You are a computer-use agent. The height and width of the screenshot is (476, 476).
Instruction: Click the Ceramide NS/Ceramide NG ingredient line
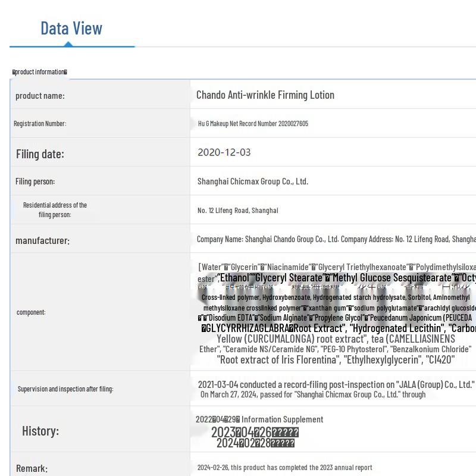coord(335,349)
